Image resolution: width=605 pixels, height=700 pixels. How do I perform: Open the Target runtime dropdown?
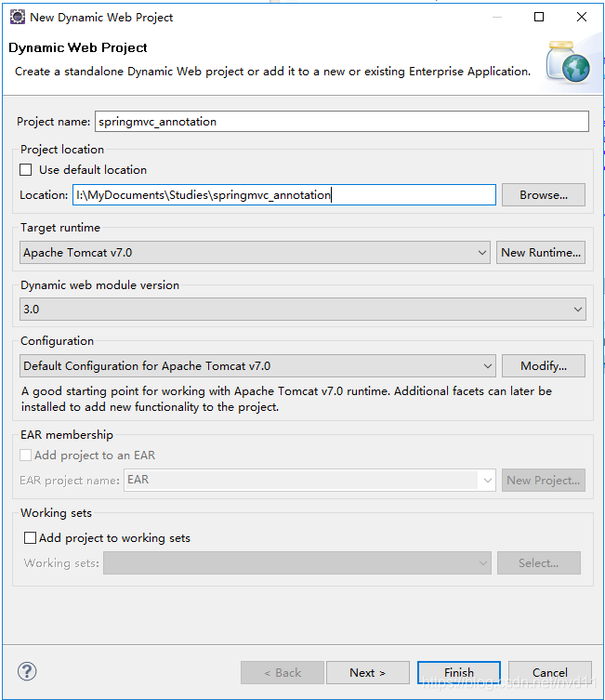pyautogui.click(x=255, y=253)
